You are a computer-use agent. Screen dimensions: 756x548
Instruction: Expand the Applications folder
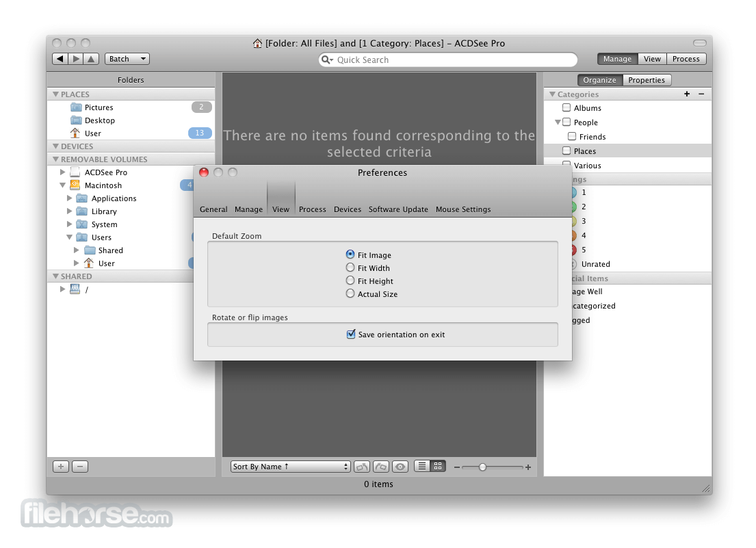click(69, 198)
